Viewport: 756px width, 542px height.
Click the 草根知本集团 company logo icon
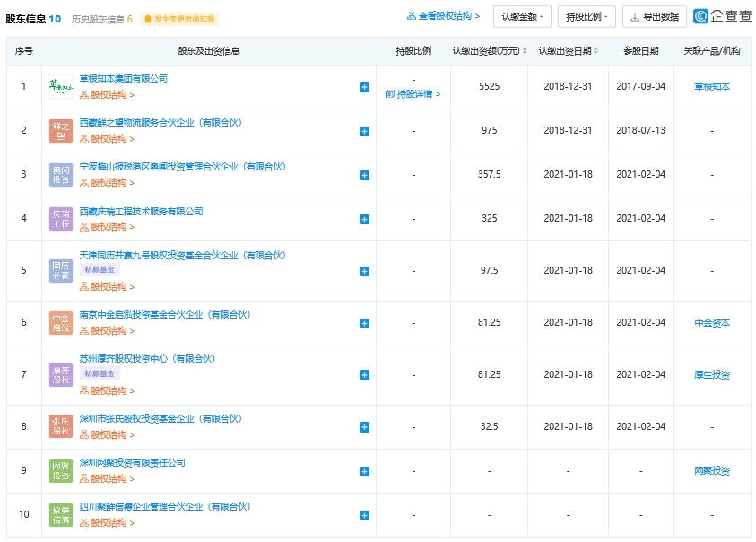(x=61, y=87)
